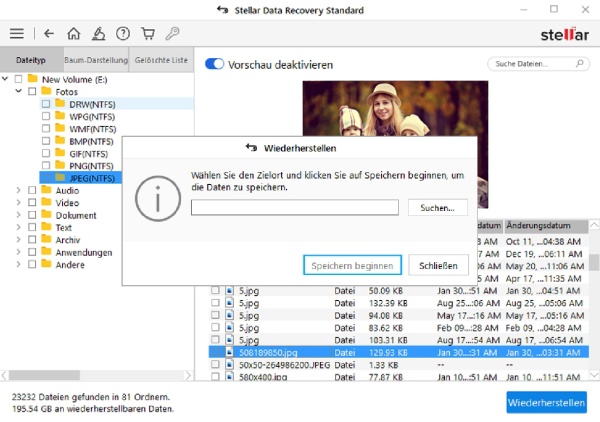Expand the Andere tree node
The height and width of the screenshot is (422, 600).
tap(18, 264)
